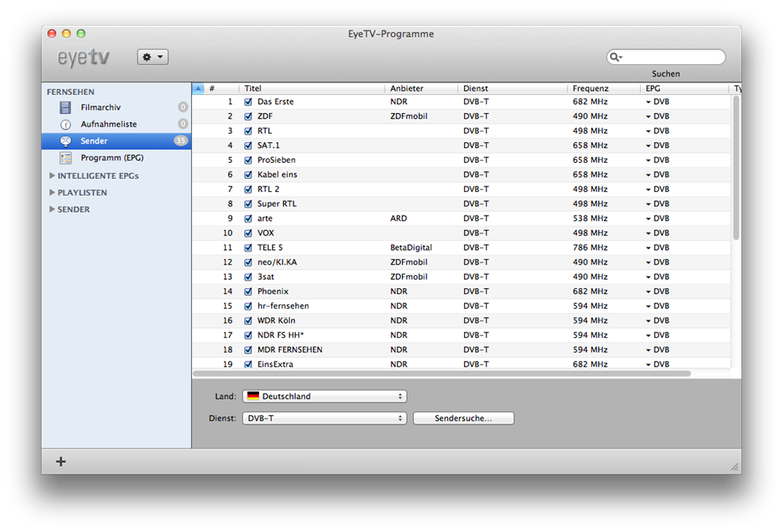Disable the Phoenix channel checkbox
Viewport: 783px width, 532px height.
[x=249, y=291]
